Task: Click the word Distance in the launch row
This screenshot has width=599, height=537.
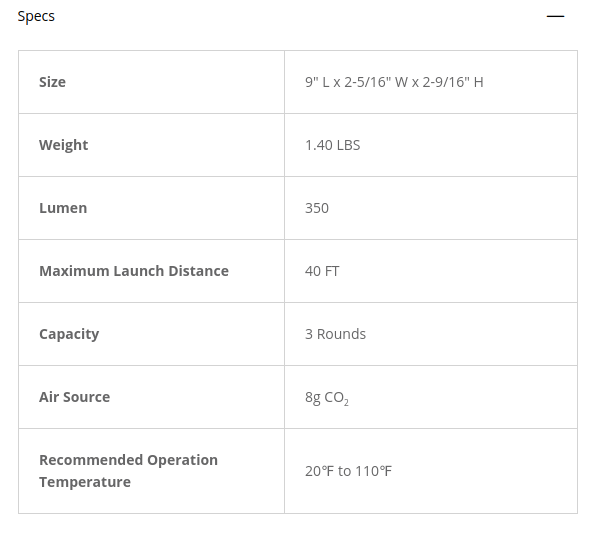Action: [x=199, y=271]
